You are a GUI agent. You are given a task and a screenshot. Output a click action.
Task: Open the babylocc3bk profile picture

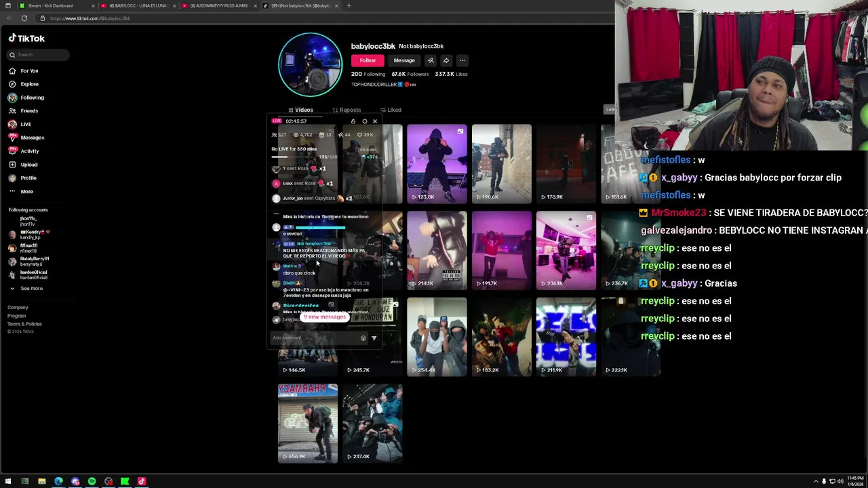click(x=311, y=65)
